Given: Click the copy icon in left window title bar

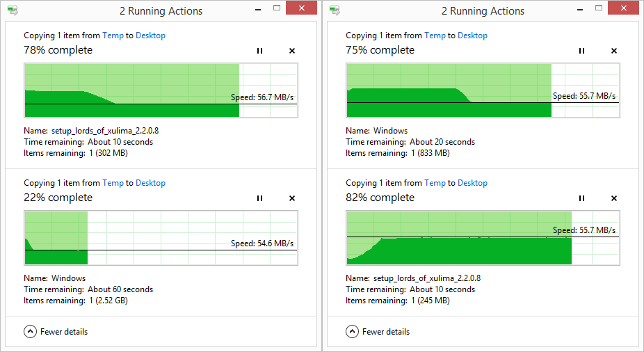Looking at the screenshot, I should coord(13,10).
